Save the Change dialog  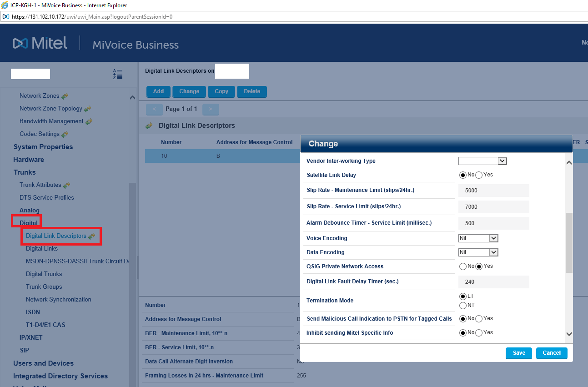(519, 353)
